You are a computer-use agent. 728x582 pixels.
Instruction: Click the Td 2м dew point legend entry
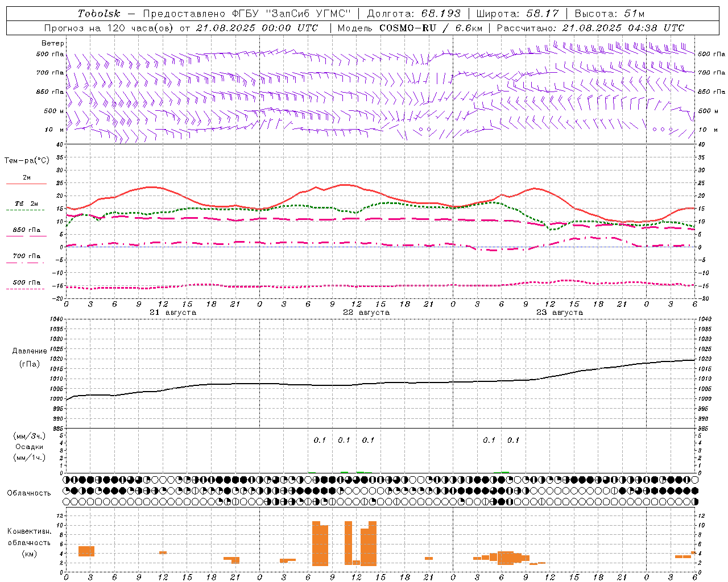(x=27, y=203)
